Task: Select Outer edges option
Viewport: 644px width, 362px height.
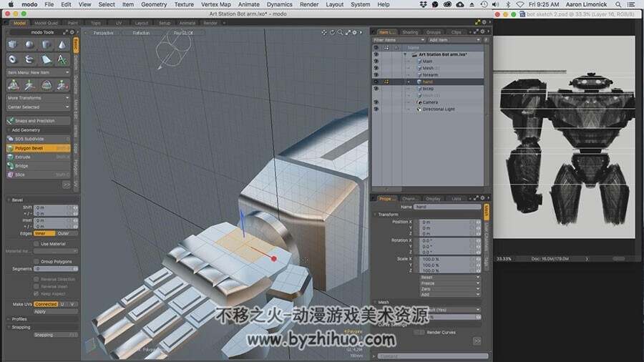Action: 66,233
